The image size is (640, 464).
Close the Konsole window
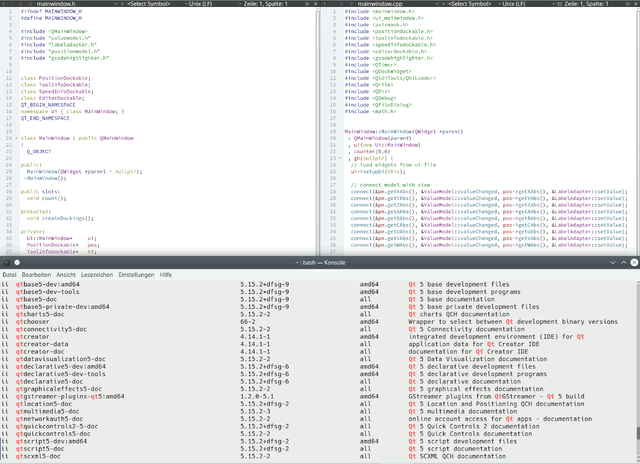click(x=634, y=262)
